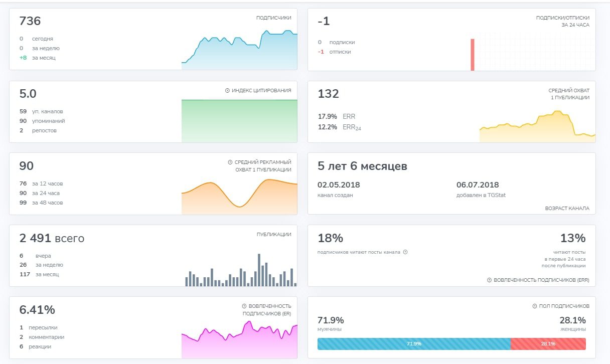Click the icon beside ВОВЛЕЧЕННОСТЬ ПОДПИСЧИКОВ (ERR)
Screen dimensions: 610x364
489,280
